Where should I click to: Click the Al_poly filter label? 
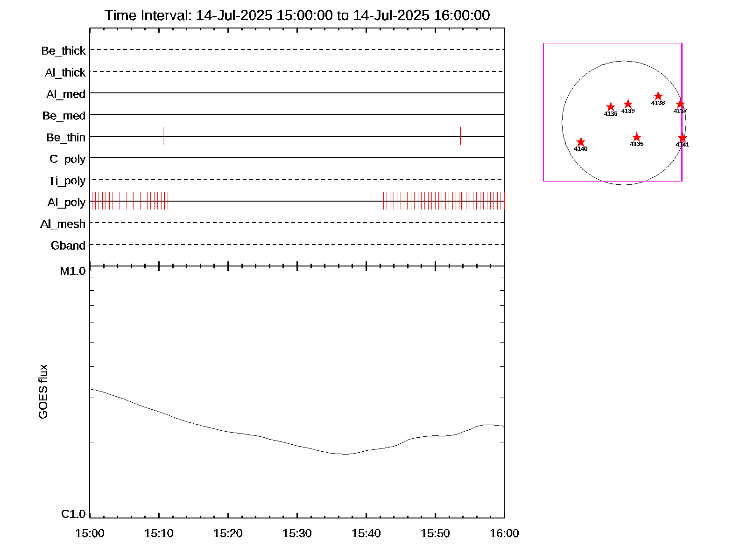[66, 203]
